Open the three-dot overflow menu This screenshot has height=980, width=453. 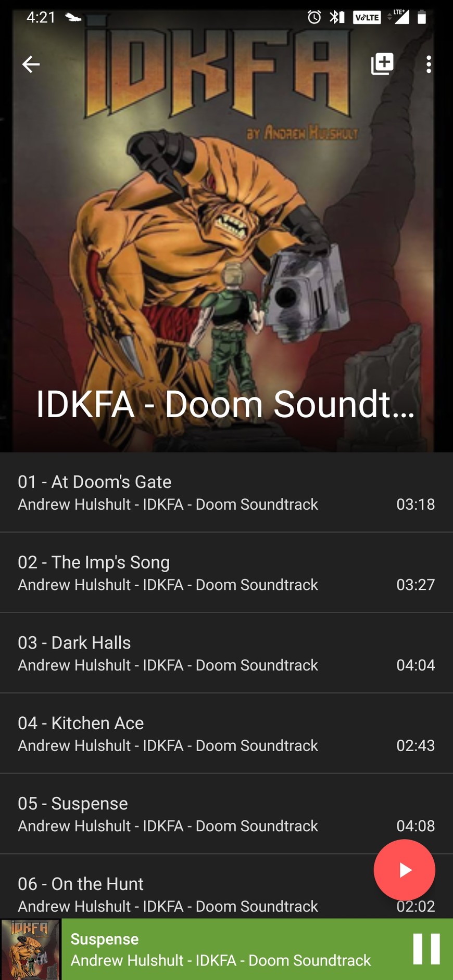click(x=429, y=64)
